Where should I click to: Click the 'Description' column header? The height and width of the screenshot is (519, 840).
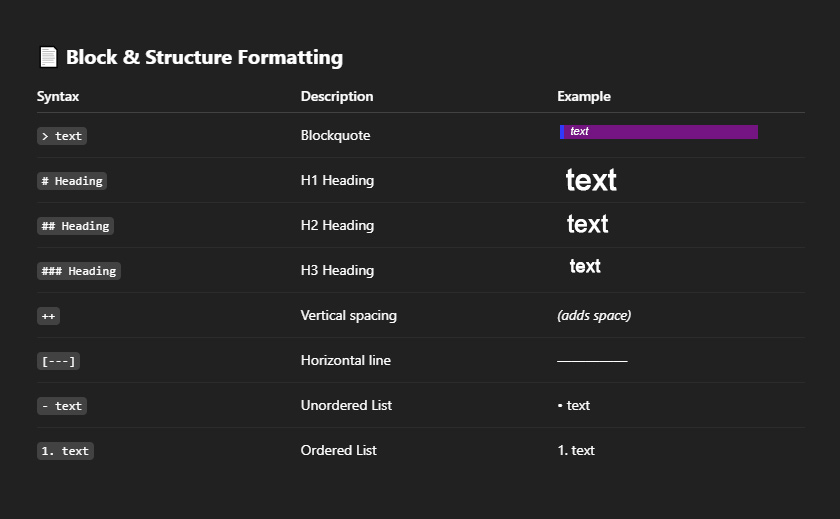pos(337,97)
